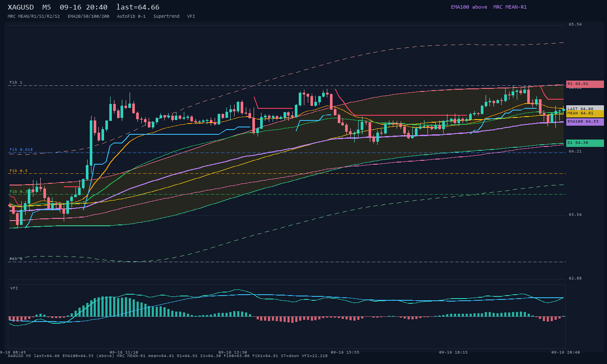Click the 'MRC MEAN-R1' header status

coord(510,7)
